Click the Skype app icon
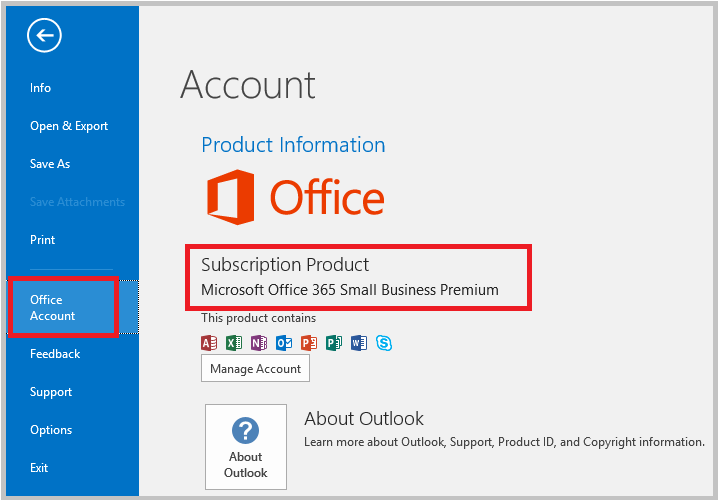The image size is (718, 500). coord(384,342)
